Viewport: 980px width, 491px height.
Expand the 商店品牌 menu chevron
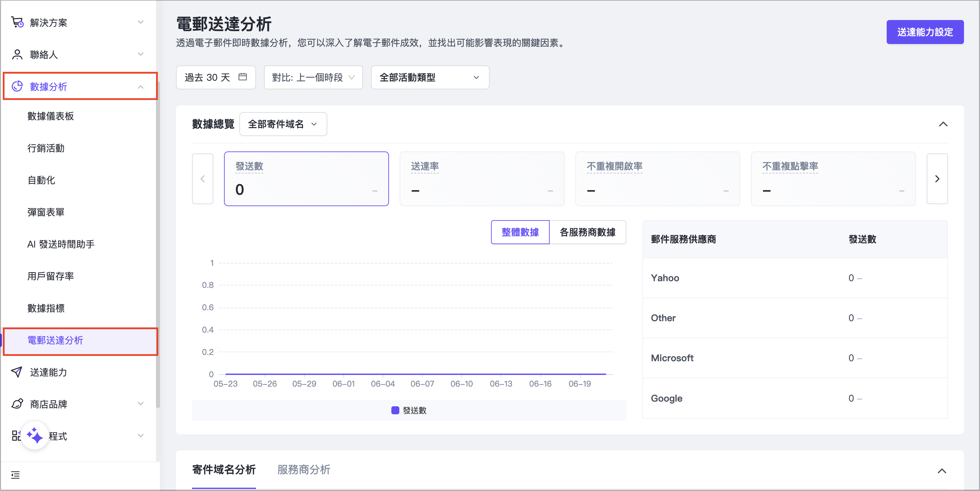pos(141,404)
